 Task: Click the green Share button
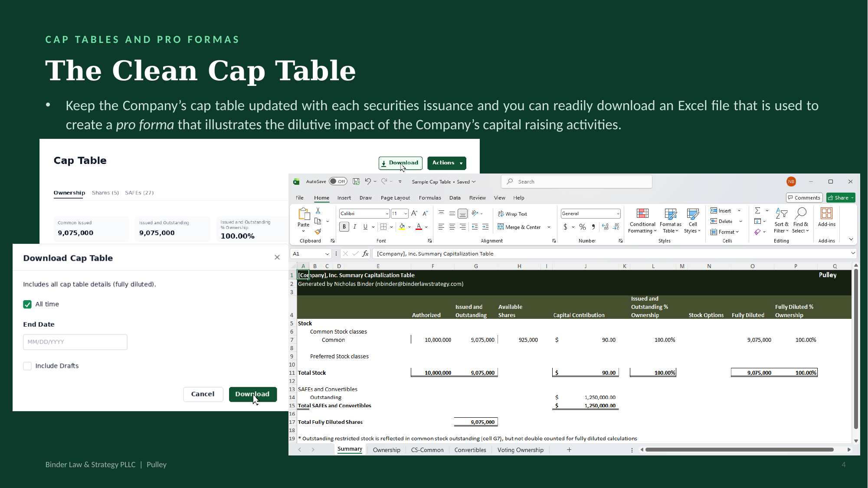pyautogui.click(x=841, y=198)
